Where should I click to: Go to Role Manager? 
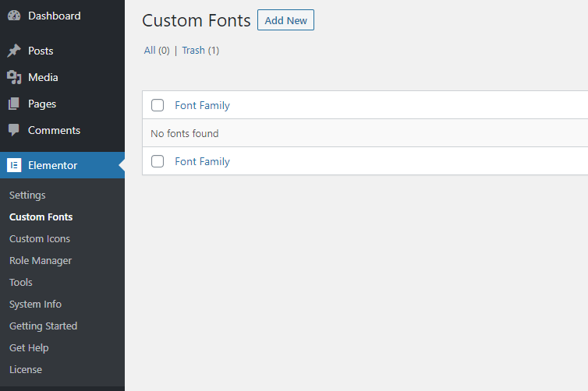pyautogui.click(x=41, y=260)
